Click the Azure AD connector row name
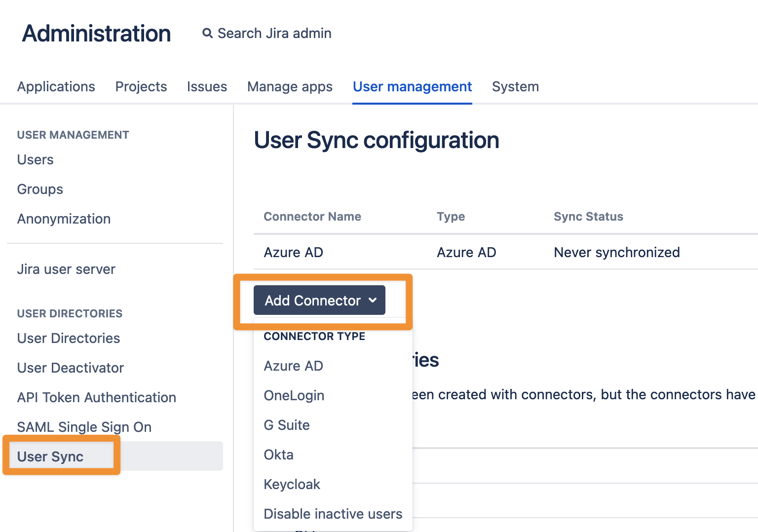The width and height of the screenshot is (758, 532). pyautogui.click(x=293, y=252)
